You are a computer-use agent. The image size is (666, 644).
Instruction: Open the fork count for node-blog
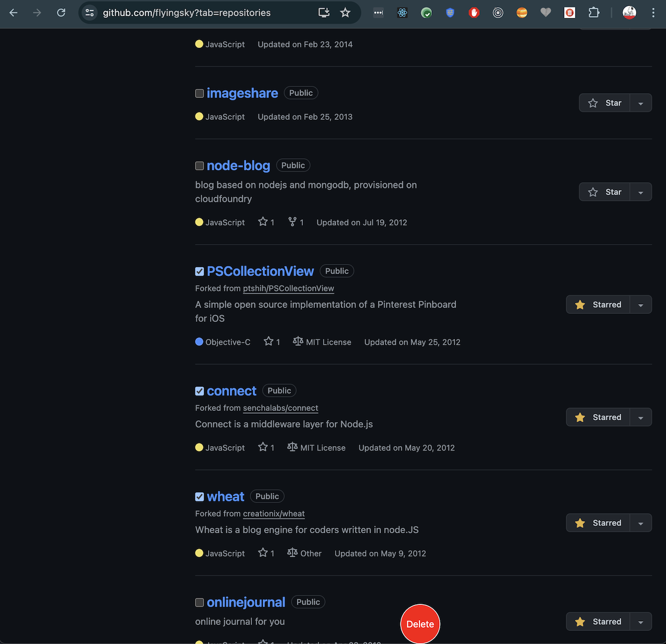296,222
